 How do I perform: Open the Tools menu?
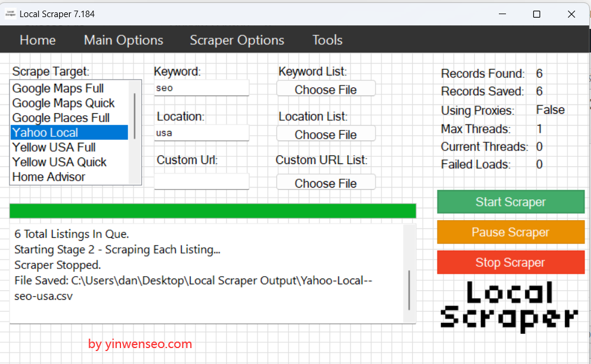327,40
